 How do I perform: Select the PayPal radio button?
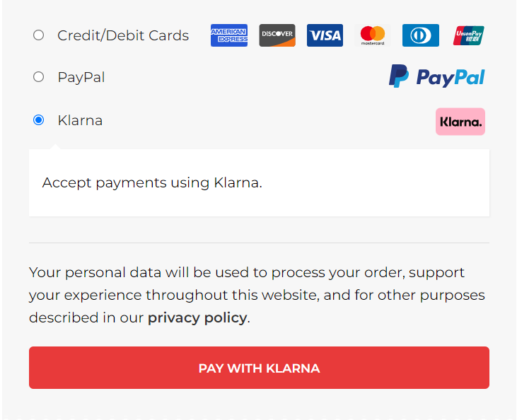click(39, 77)
